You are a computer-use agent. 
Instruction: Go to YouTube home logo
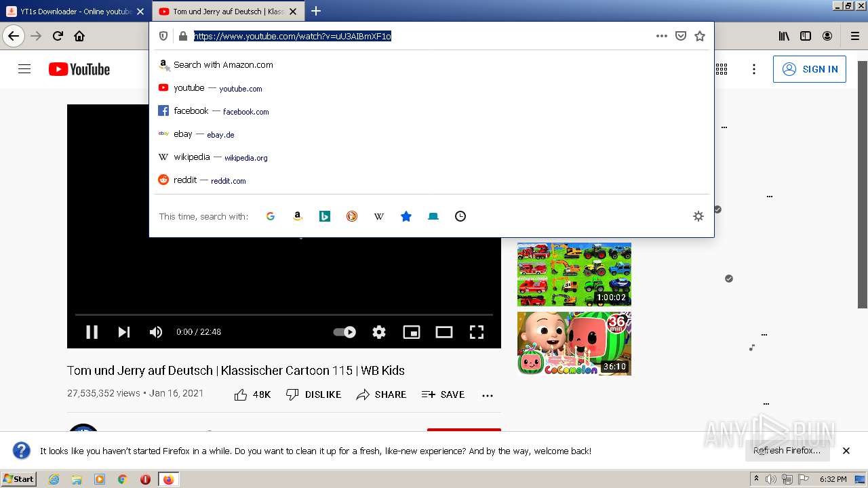(x=79, y=69)
